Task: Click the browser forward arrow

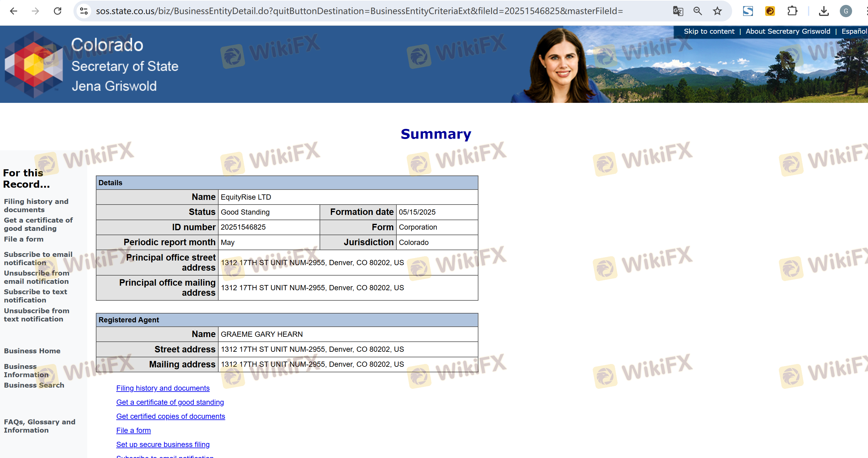Action: coord(36,11)
